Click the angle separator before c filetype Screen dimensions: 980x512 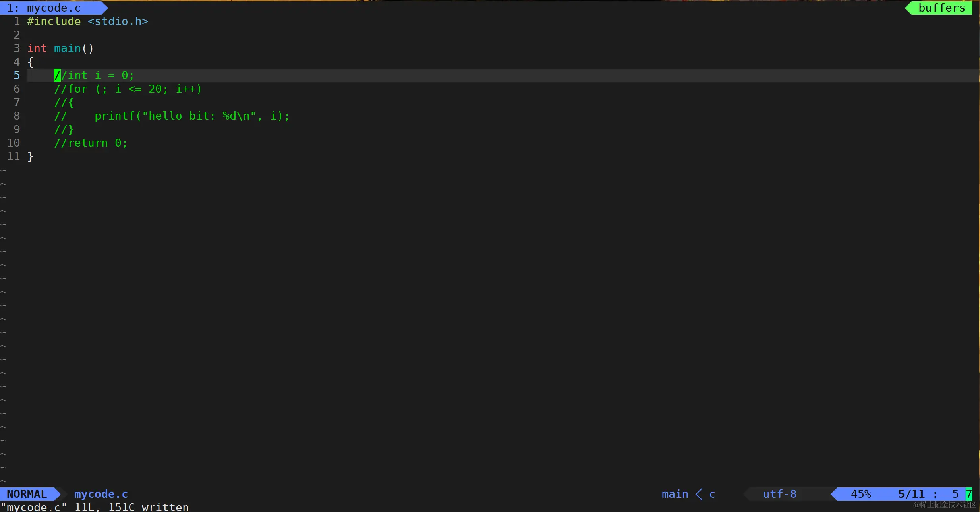click(699, 494)
